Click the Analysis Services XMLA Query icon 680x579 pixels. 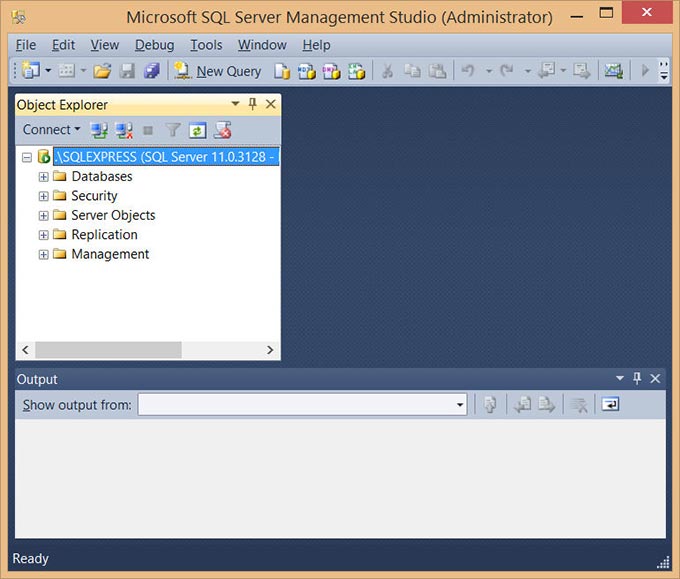tap(356, 71)
